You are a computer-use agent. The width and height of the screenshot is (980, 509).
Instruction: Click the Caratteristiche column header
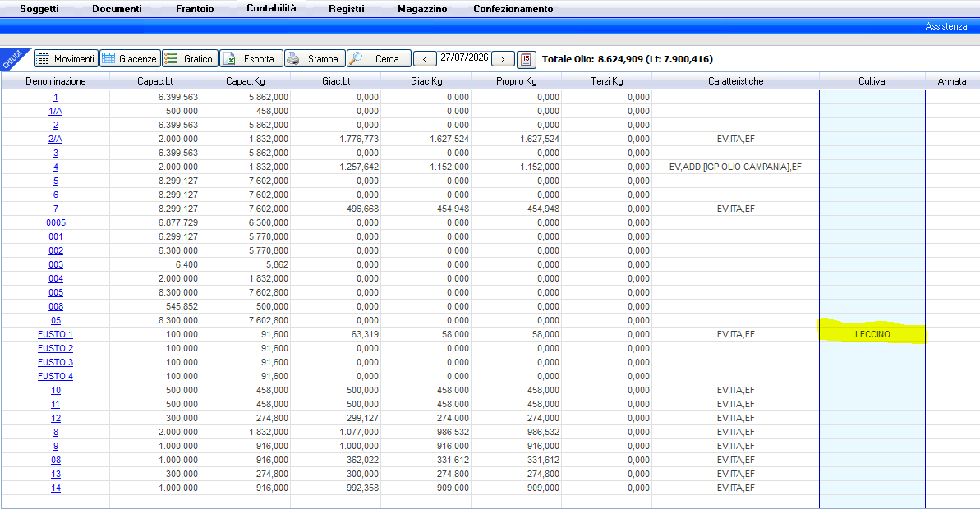[x=736, y=81]
